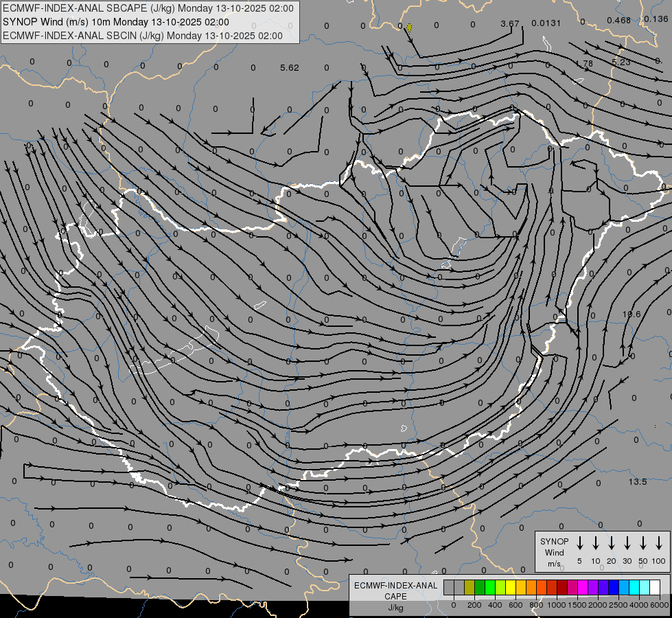Click the 1500 label in CAPE legend
Viewport: 672px width, 618px height.
coord(577,605)
